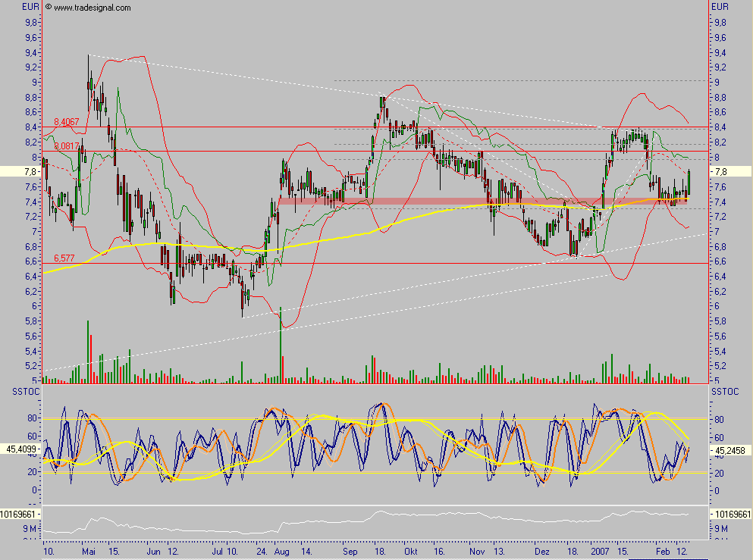This screenshot has height=560, width=753.
Task: Click the left 10169661 volume value label
Action: pyautogui.click(x=19, y=514)
